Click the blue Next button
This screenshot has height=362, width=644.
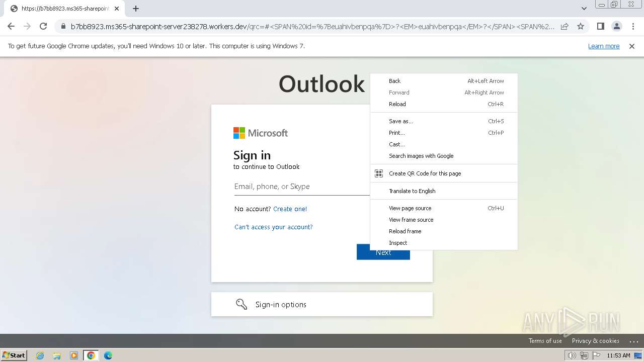click(x=383, y=252)
